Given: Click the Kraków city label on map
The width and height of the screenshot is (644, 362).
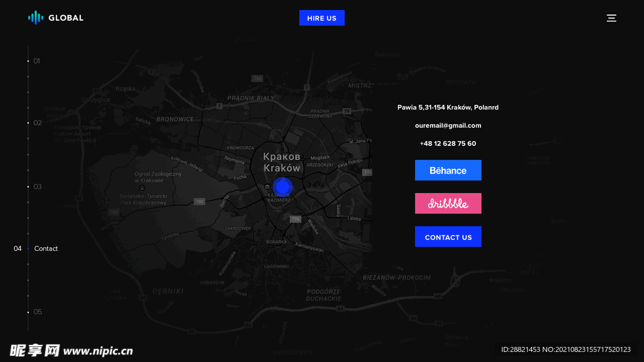Looking at the screenshot, I should point(282,168).
